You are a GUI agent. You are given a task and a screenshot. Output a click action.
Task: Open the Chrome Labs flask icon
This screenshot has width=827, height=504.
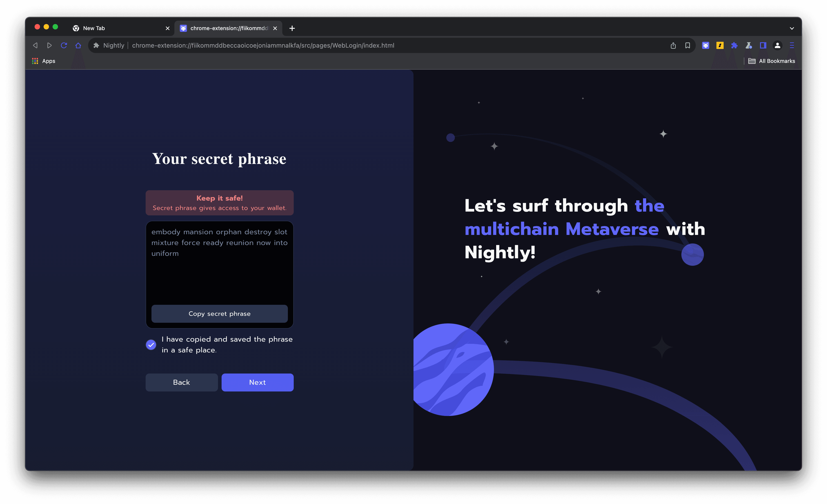(749, 45)
